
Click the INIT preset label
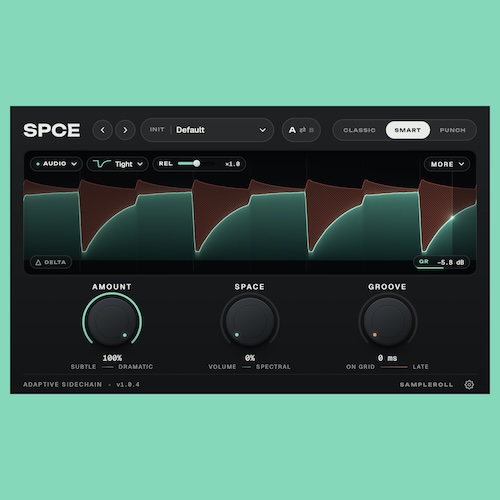(x=157, y=130)
